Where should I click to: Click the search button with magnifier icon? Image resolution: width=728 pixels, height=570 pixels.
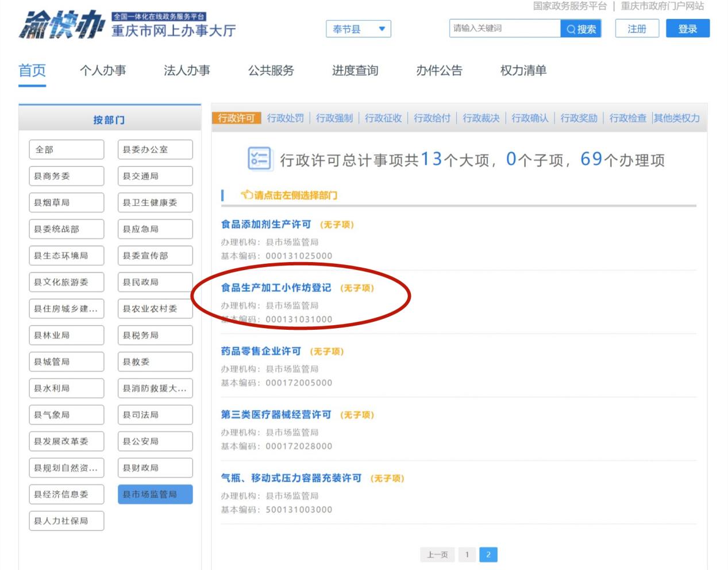pos(580,29)
